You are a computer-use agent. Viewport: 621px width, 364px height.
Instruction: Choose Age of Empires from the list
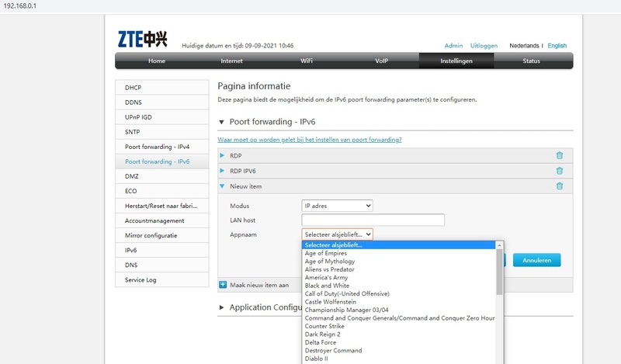tap(399, 253)
